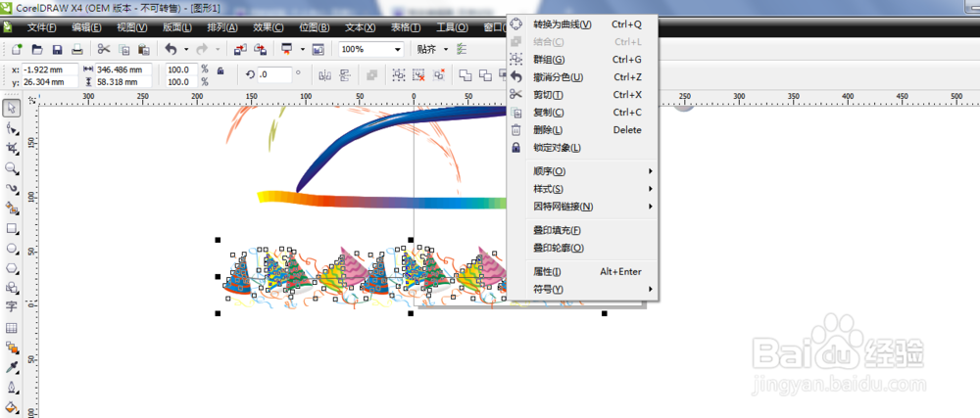Click the Trim shapes icon
The width and height of the screenshot is (980, 418).
(x=486, y=75)
